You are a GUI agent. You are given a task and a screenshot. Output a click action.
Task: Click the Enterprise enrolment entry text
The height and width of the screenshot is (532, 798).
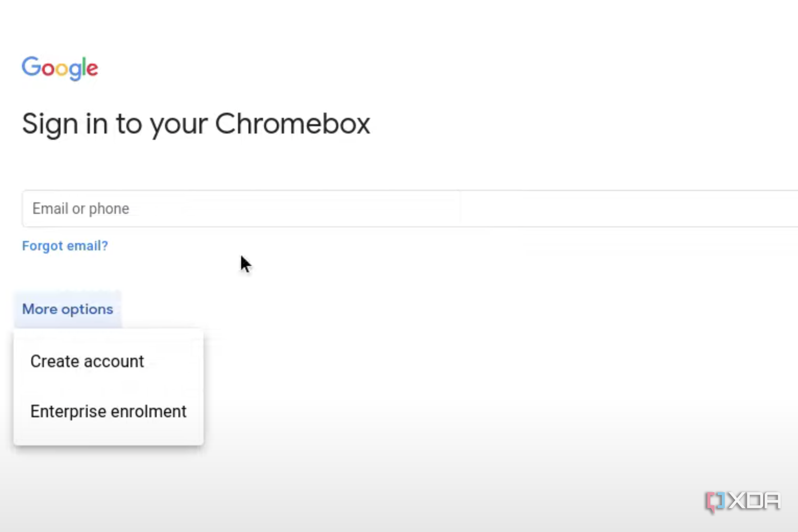108,411
